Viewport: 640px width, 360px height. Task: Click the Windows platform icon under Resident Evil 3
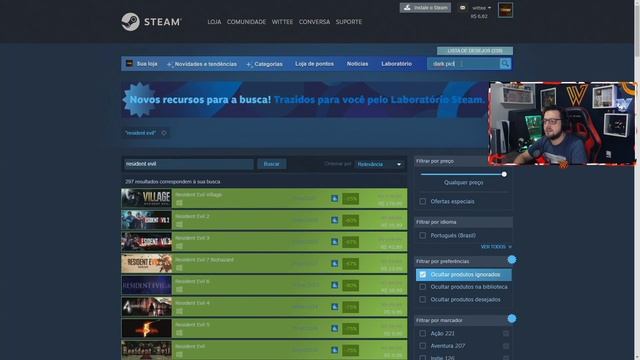179,246
